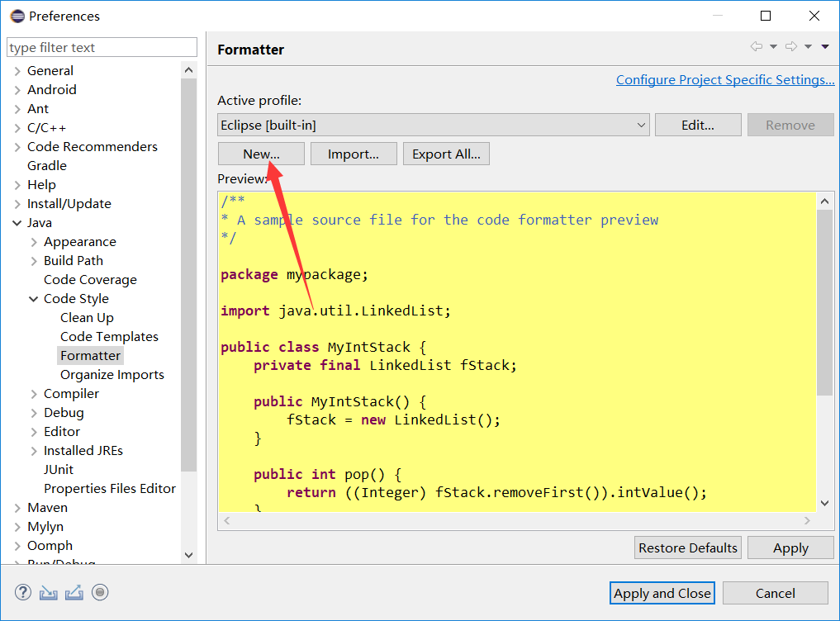Click the Export preferences icon at bottom
840x621 pixels.
coord(74,593)
